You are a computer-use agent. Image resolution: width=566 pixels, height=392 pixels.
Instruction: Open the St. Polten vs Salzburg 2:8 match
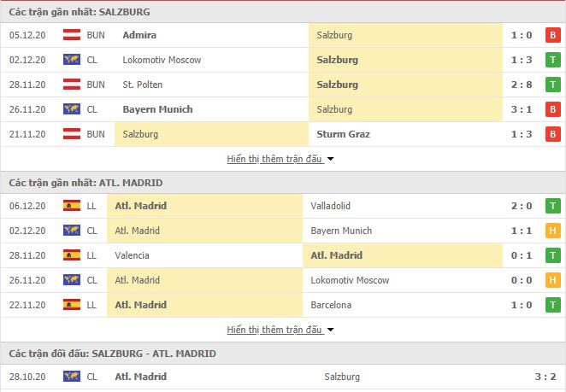pyautogui.click(x=283, y=85)
